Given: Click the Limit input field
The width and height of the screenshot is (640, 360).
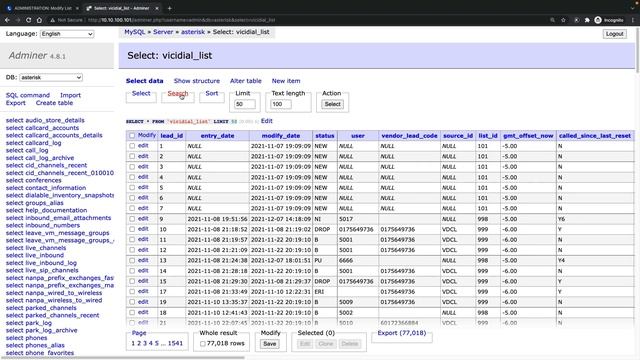Looking at the screenshot, I should pyautogui.click(x=244, y=104).
